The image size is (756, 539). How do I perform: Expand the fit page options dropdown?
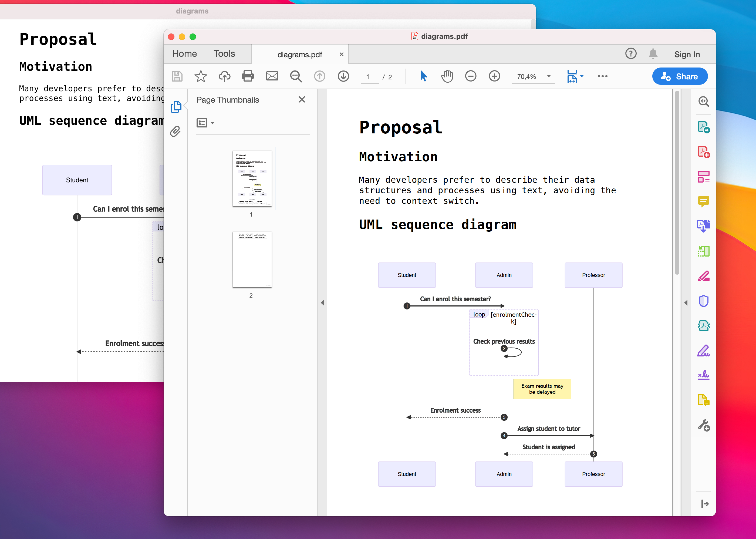pos(582,76)
